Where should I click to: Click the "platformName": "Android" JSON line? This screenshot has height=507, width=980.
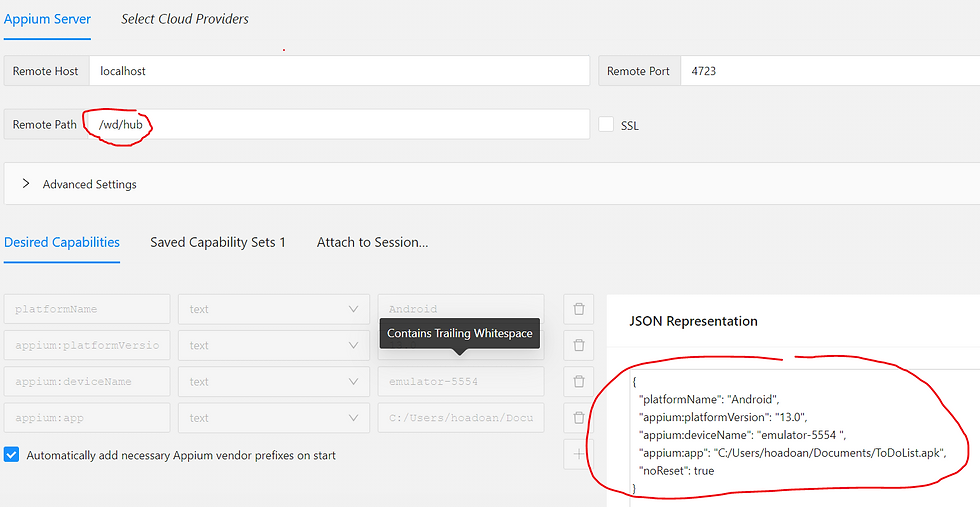click(709, 399)
